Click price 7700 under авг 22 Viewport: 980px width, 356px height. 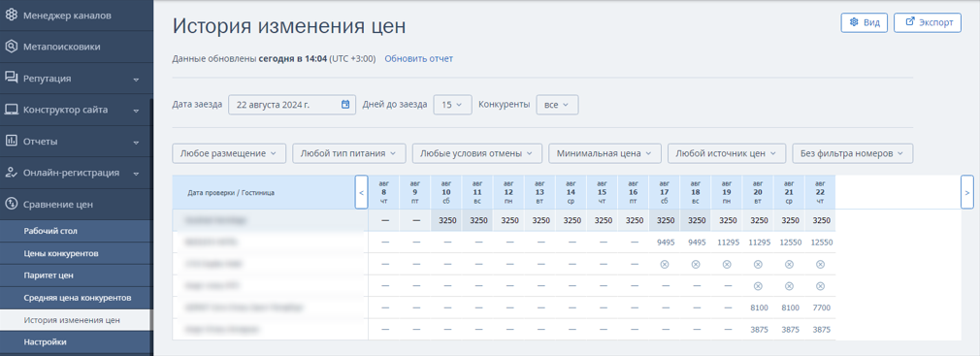pos(821,307)
